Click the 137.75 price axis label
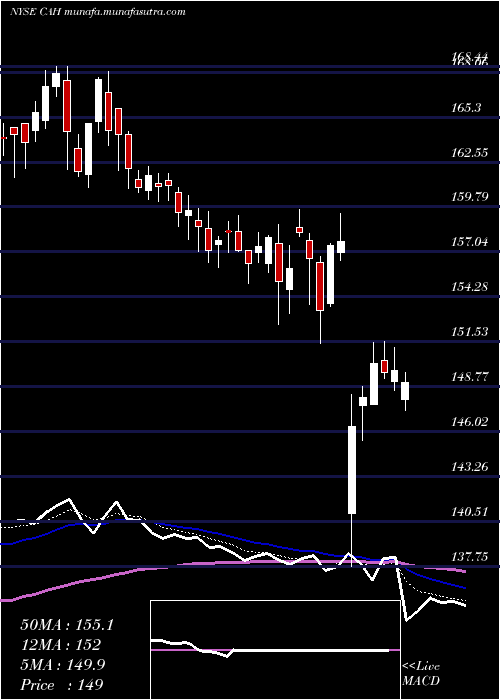 click(x=470, y=556)
